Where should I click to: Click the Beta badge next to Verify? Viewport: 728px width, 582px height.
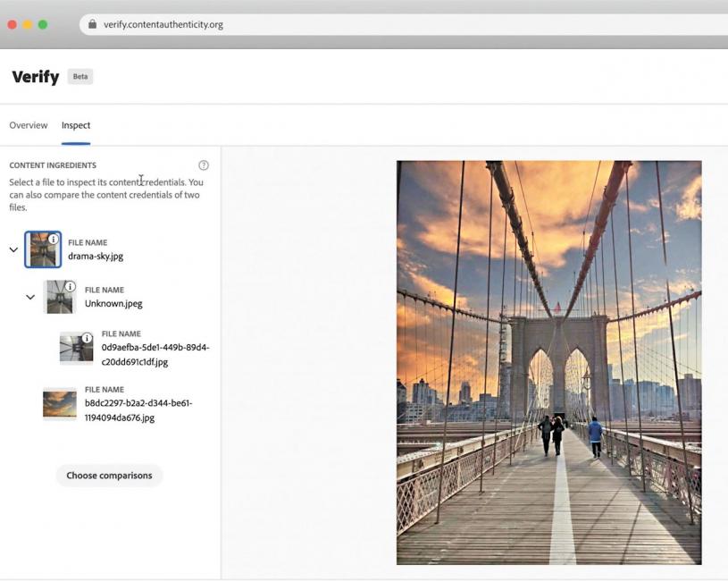tap(80, 77)
